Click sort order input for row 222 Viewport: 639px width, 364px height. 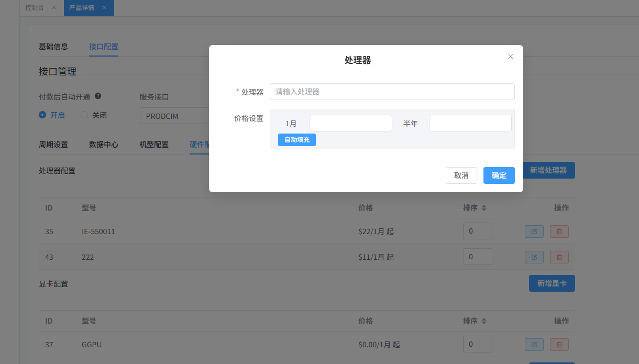pyautogui.click(x=478, y=257)
